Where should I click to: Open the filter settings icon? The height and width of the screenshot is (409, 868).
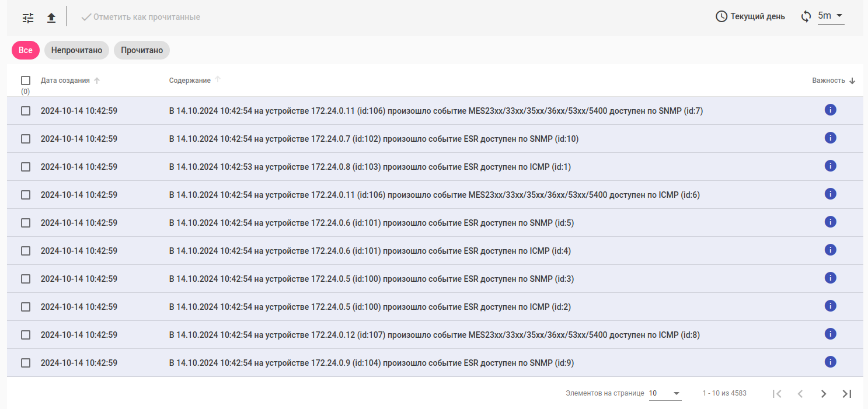point(28,18)
